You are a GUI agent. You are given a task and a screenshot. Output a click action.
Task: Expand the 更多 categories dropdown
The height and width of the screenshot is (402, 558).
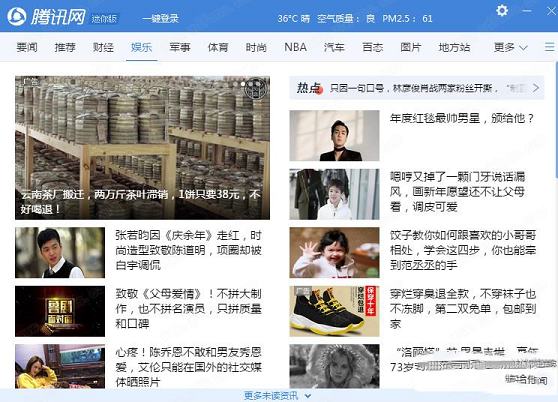tap(510, 47)
